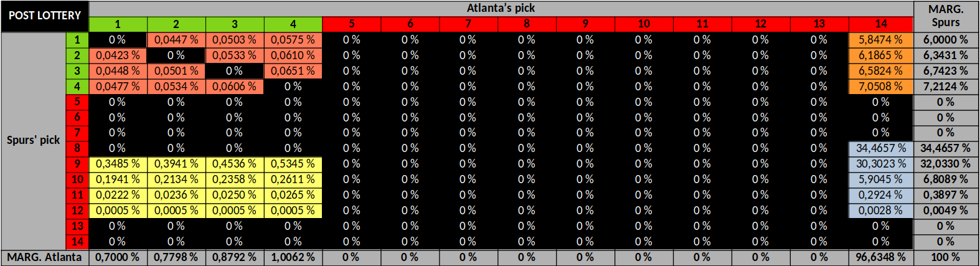Select red column header 8
The height and width of the screenshot is (266, 980).
tap(527, 24)
